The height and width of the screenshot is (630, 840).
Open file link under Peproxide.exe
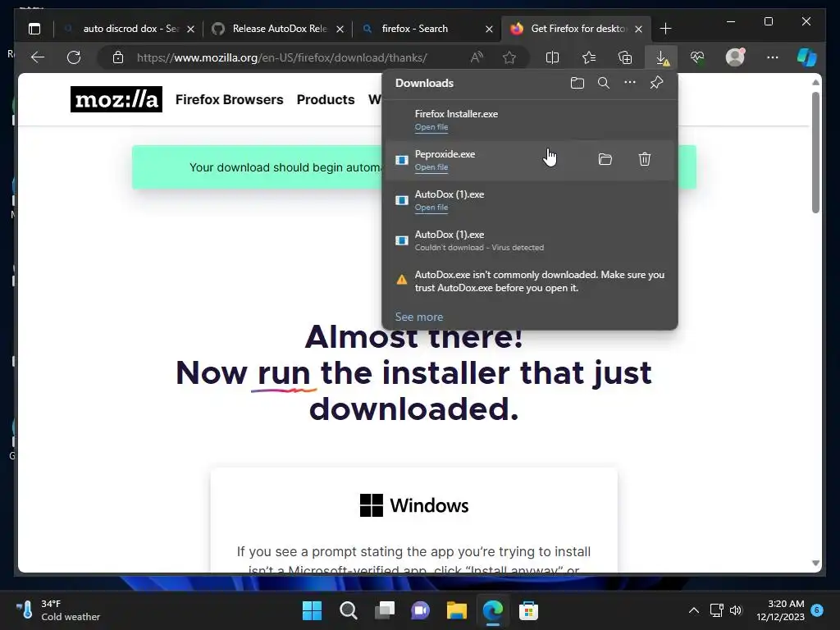[431, 167]
